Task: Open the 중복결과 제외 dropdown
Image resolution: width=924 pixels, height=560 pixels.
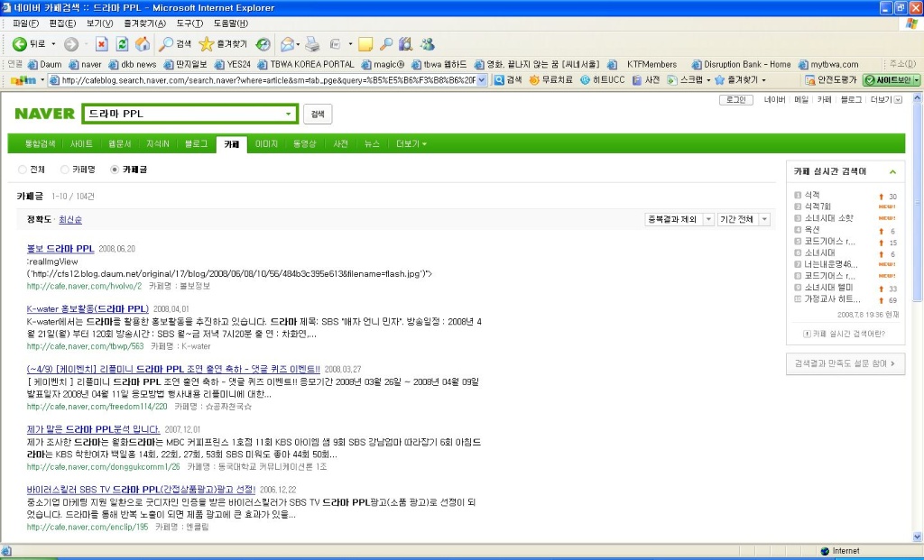Action: point(709,219)
